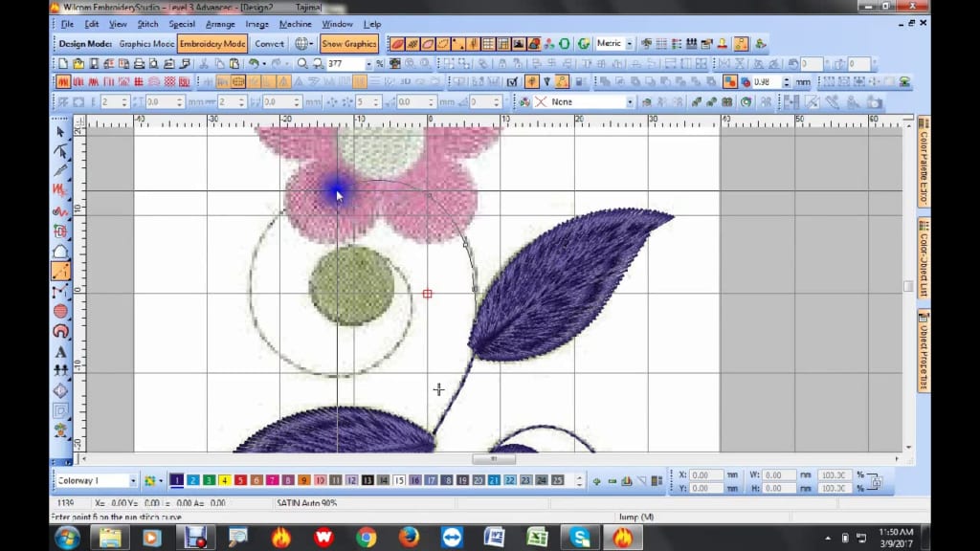Open the Object Properties side tab
Image resolution: width=980 pixels, height=551 pixels.
point(924,350)
